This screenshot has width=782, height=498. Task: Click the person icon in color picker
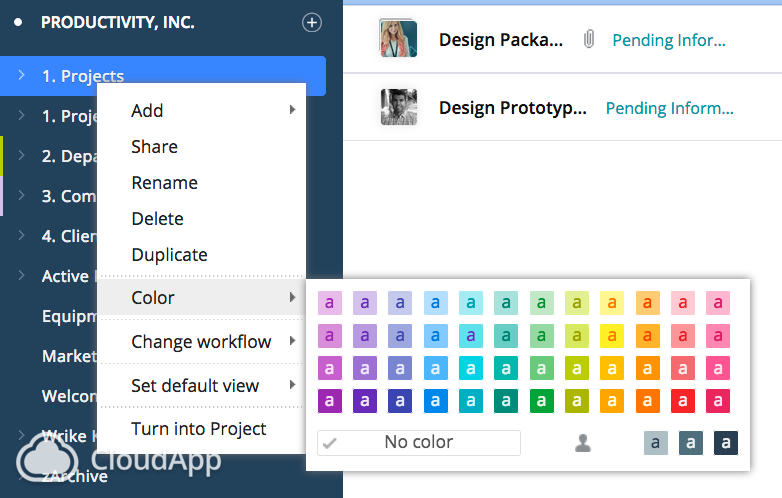click(x=583, y=443)
